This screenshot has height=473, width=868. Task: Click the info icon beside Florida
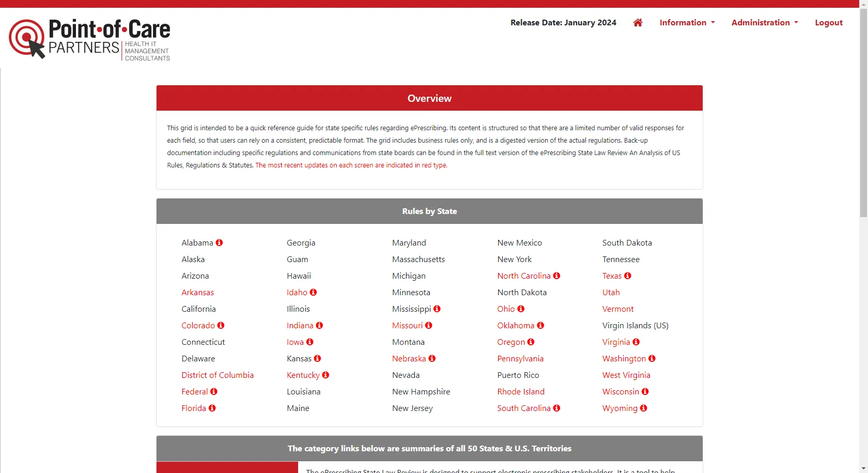point(212,408)
